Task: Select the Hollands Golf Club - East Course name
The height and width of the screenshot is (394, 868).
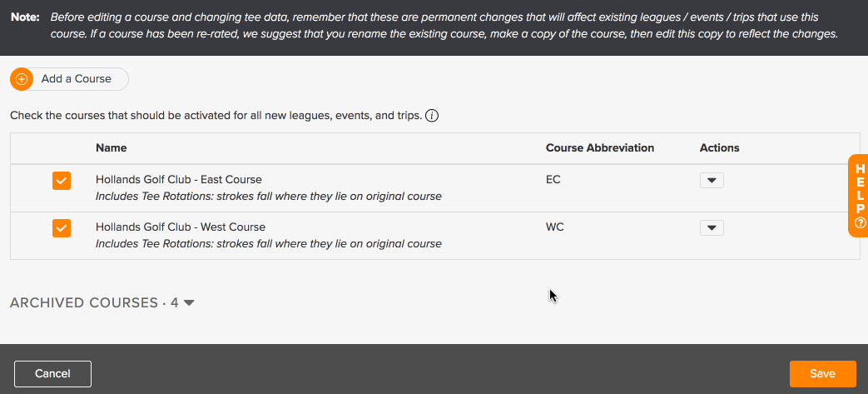Action: pos(179,180)
